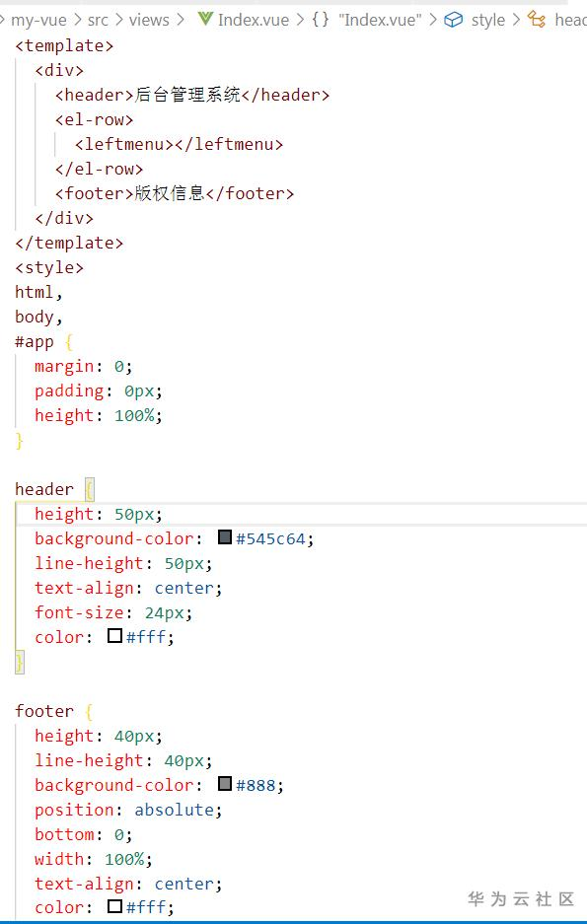Click the <leftmenu></leftmenu> line
This screenshot has width=587, height=924.
[180, 144]
